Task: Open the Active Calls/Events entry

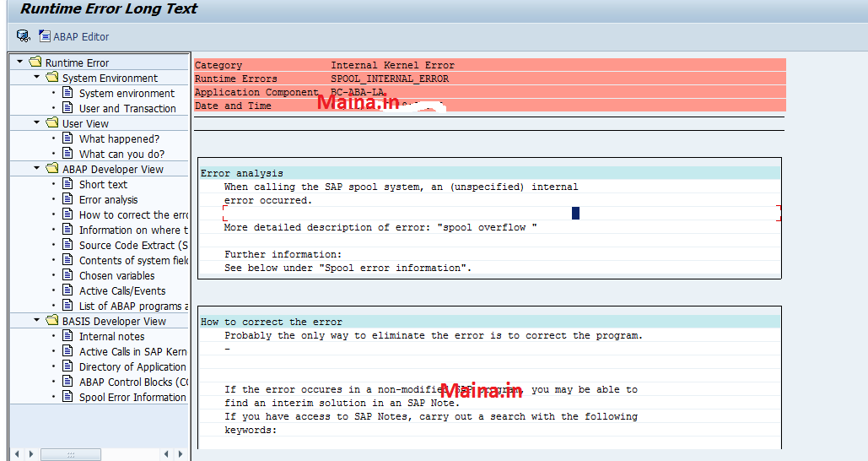Action: pyautogui.click(x=122, y=291)
